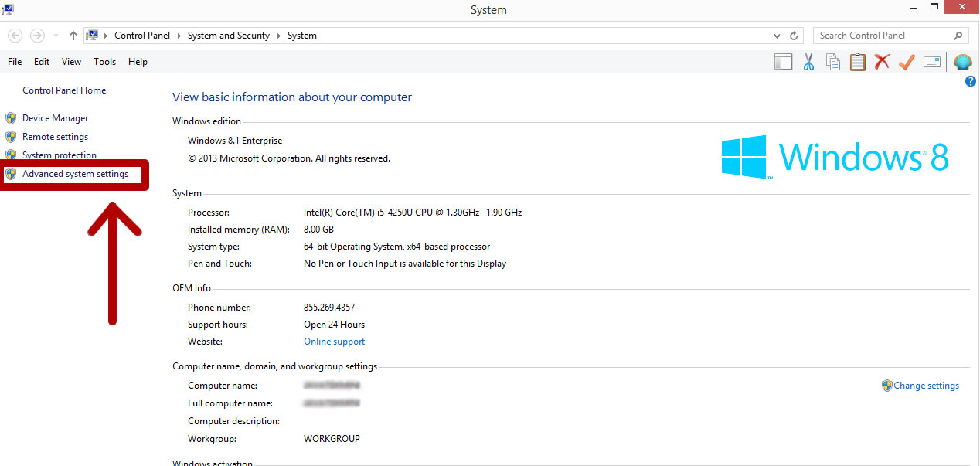Image resolution: width=980 pixels, height=466 pixels.
Task: Open the recent locations dropdown arrow
Action: 56,36
